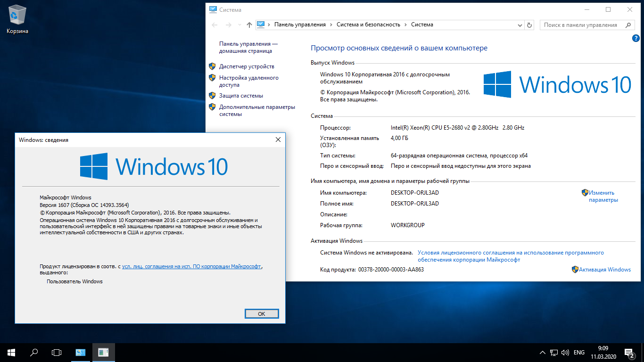This screenshot has width=644, height=362.
Task: Switch to System window taskbar button
Action: pyautogui.click(x=81, y=352)
